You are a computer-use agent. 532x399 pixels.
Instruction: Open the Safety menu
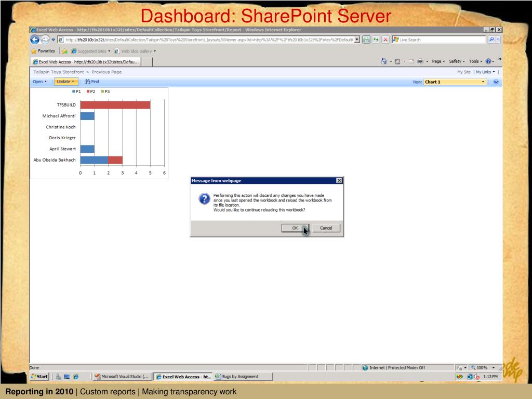click(x=457, y=61)
